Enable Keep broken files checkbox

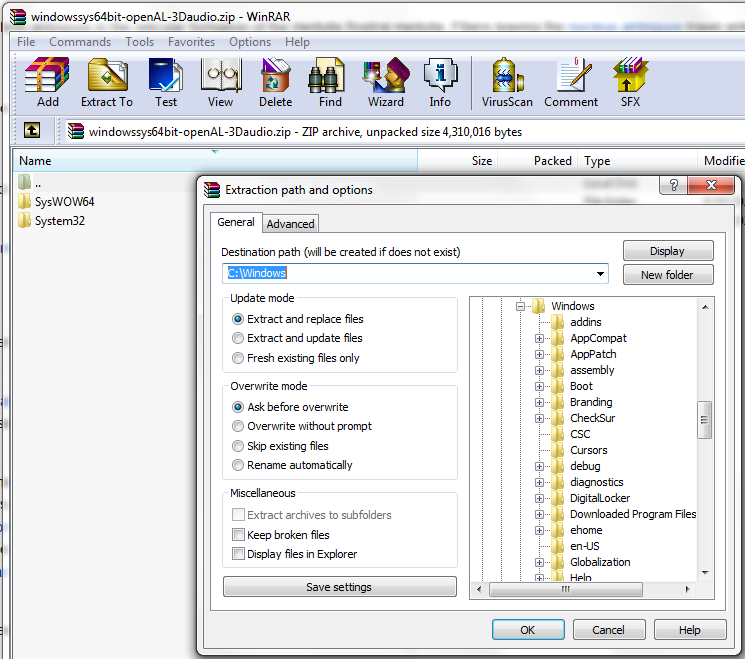click(x=238, y=535)
